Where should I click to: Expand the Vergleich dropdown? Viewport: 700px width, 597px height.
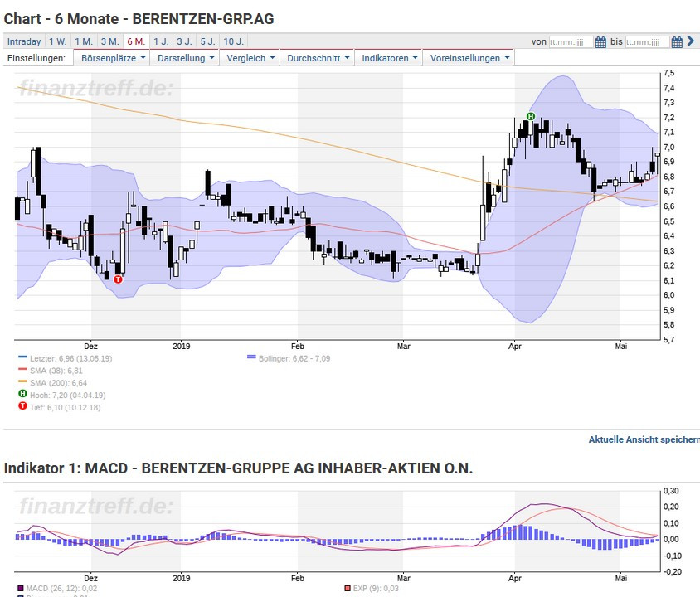click(250, 58)
